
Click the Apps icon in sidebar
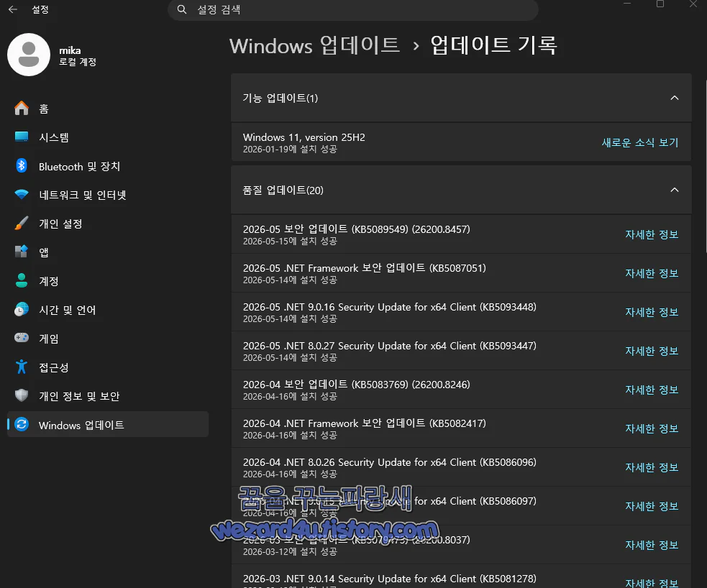coord(21,252)
